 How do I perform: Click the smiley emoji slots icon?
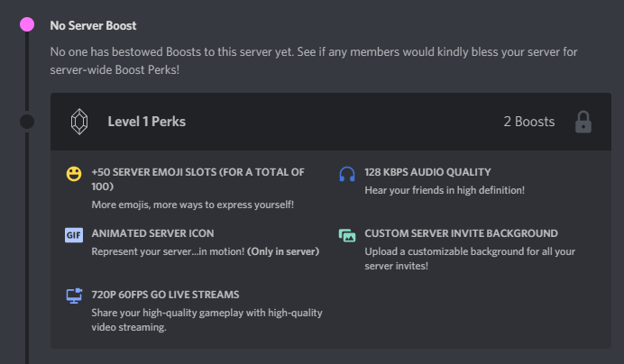[x=74, y=174]
